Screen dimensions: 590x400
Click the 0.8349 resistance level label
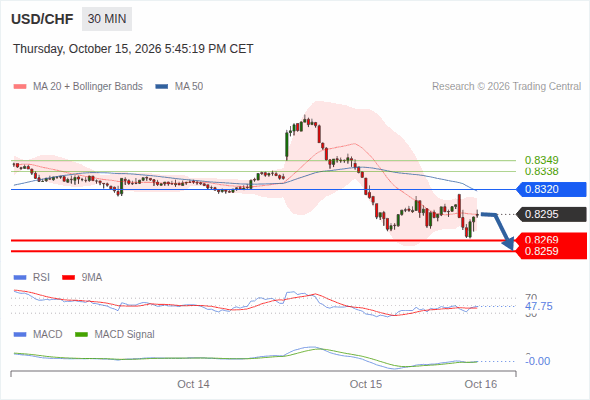(541, 160)
